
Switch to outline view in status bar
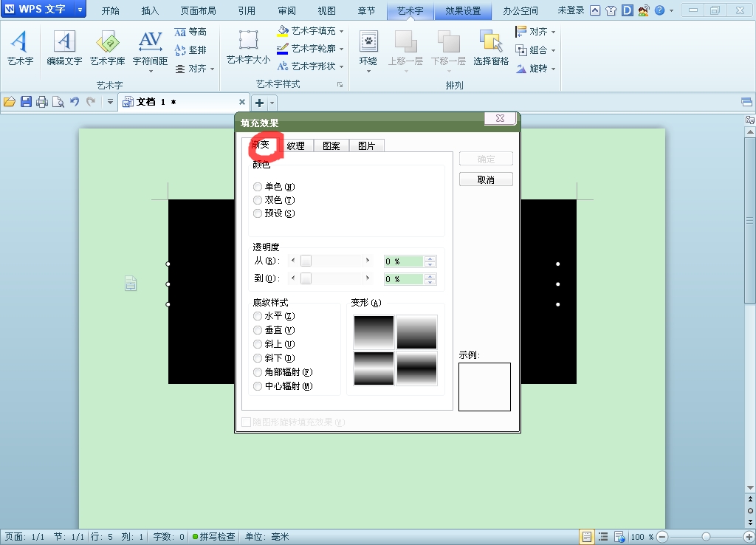click(x=603, y=537)
